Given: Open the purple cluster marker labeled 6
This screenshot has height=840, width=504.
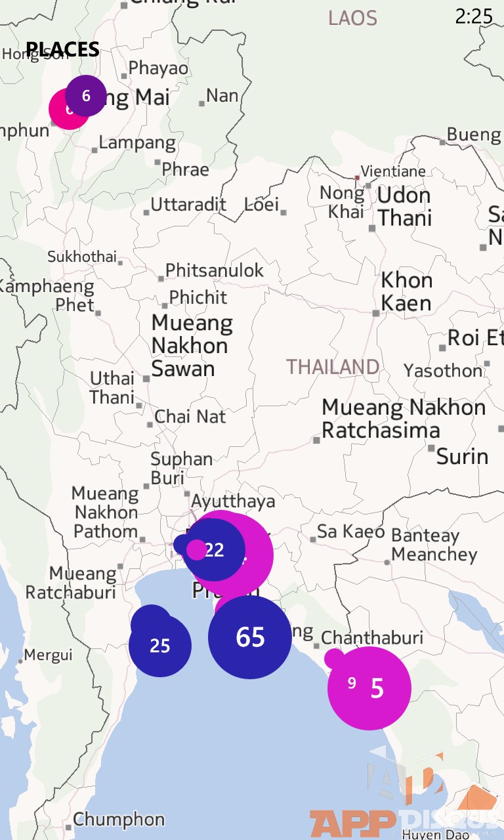Looking at the screenshot, I should click(x=86, y=96).
